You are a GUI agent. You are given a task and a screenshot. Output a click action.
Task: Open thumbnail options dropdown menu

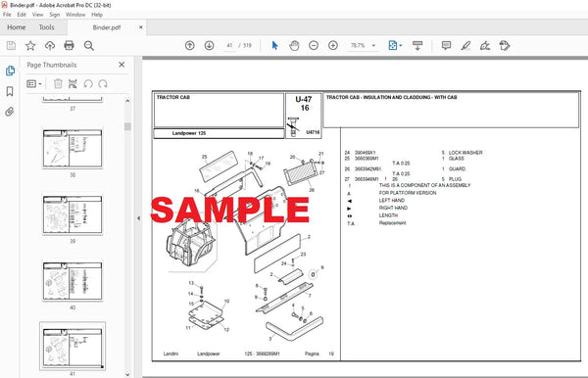click(x=34, y=84)
